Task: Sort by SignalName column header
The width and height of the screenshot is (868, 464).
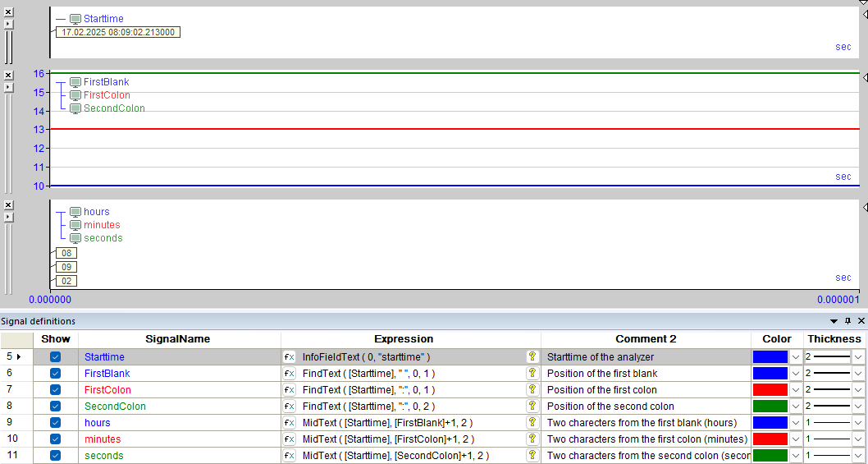Action: [180, 339]
